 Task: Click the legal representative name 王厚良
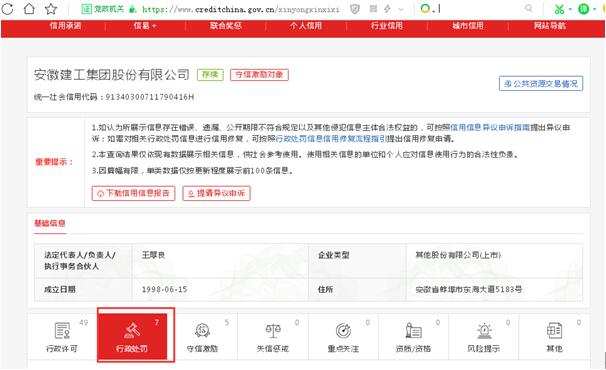(154, 255)
